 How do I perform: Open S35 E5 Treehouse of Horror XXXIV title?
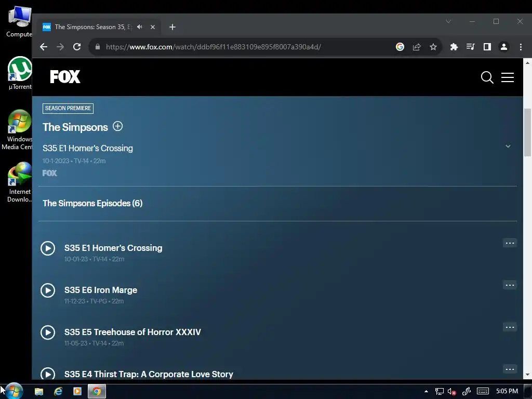pyautogui.click(x=132, y=332)
